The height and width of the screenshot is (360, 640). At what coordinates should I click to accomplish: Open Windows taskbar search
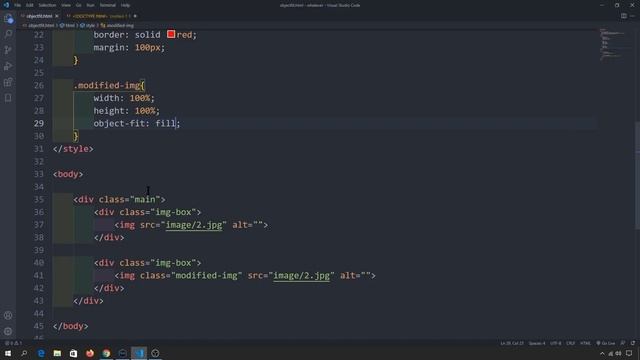[24, 353]
